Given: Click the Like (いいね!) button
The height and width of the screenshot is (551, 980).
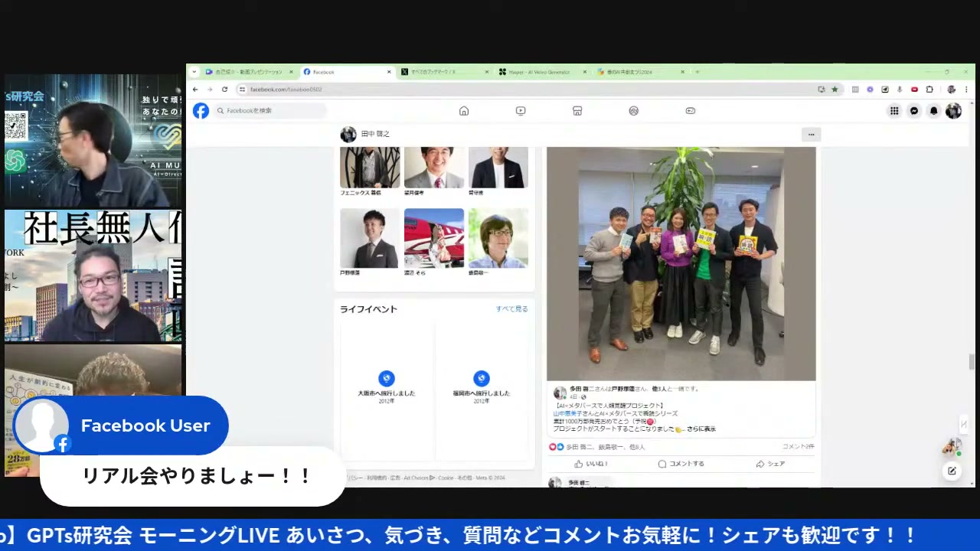Looking at the screenshot, I should [x=591, y=464].
